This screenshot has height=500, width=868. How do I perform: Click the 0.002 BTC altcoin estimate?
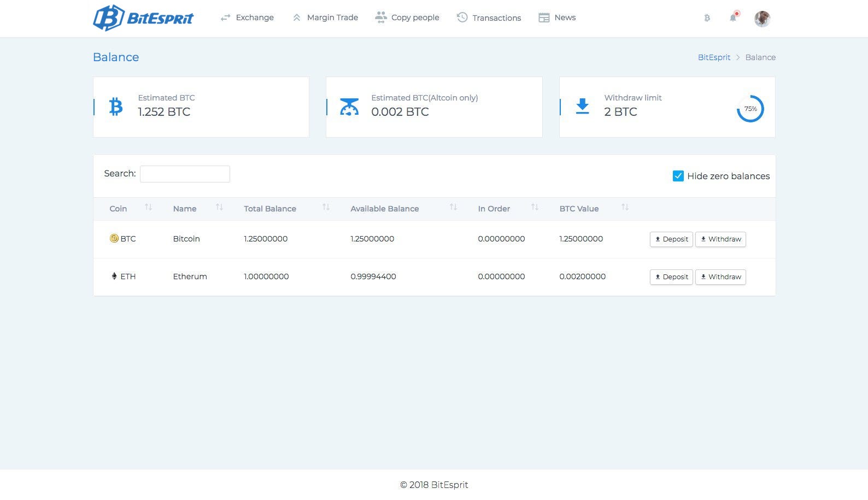(400, 112)
